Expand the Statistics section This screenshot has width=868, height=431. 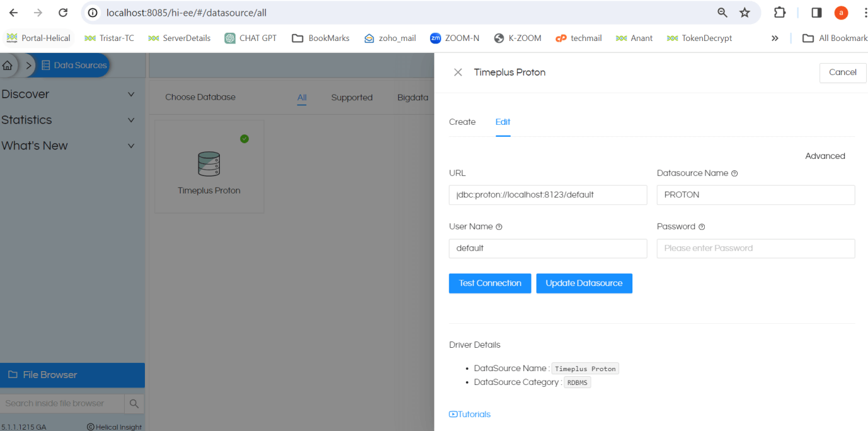68,120
